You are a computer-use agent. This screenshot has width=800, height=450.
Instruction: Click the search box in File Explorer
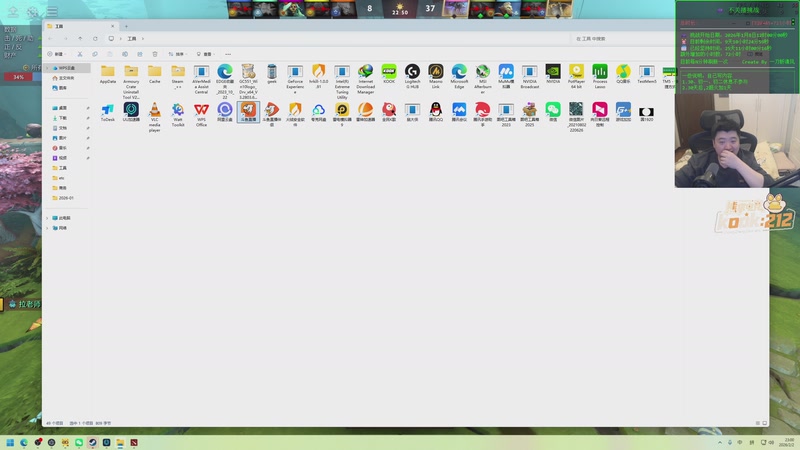[621, 38]
